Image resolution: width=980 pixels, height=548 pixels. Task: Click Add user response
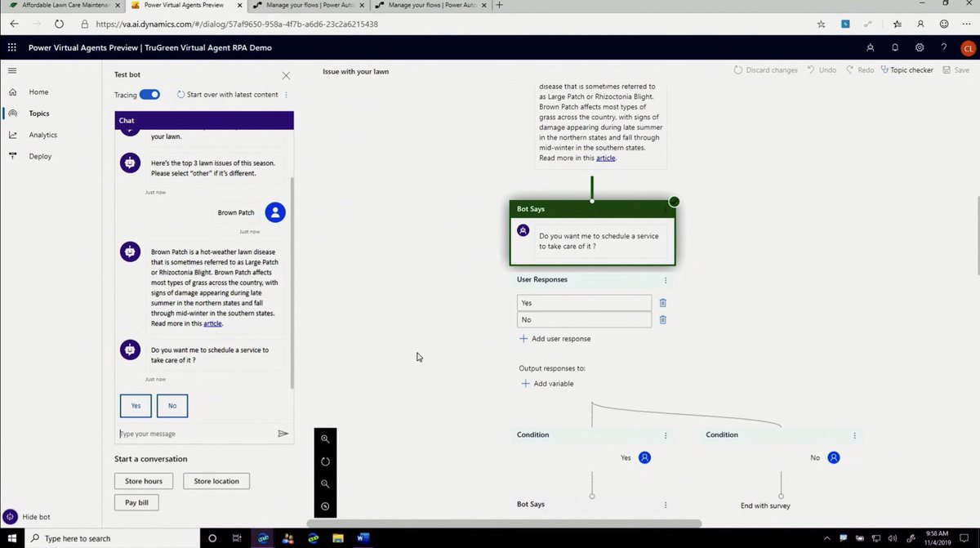pyautogui.click(x=555, y=339)
